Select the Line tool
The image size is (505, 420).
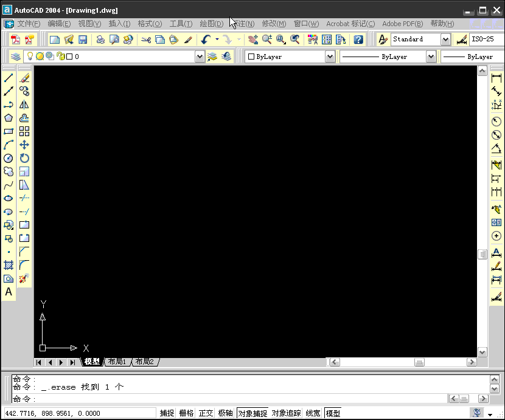(9, 78)
